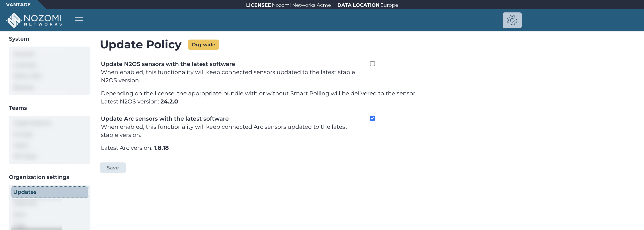
Task: Click the Update Policy heading
Action: 141,45
